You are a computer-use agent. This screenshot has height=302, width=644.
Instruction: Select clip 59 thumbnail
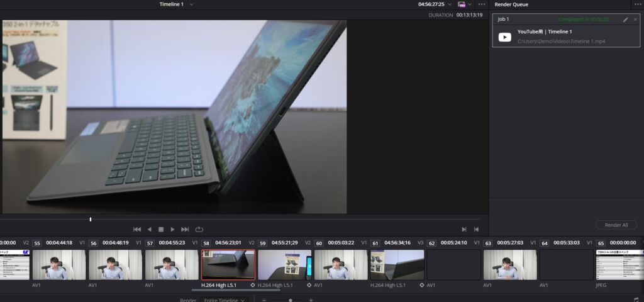pos(285,265)
